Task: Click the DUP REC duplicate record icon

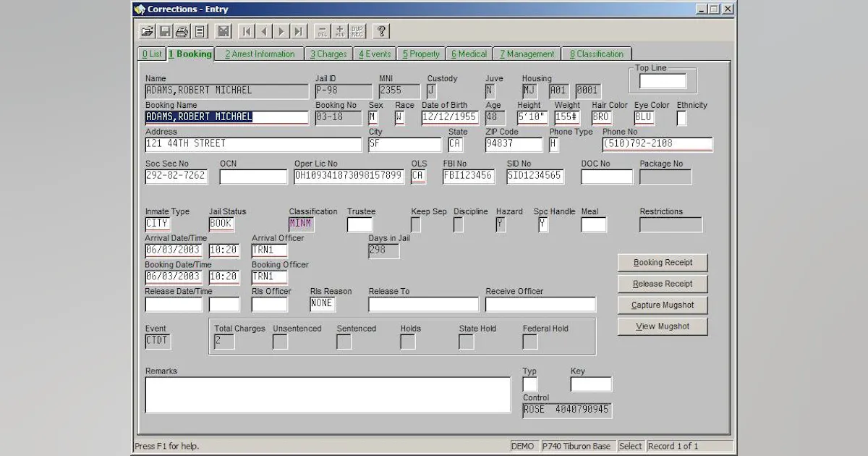Action: (x=357, y=31)
